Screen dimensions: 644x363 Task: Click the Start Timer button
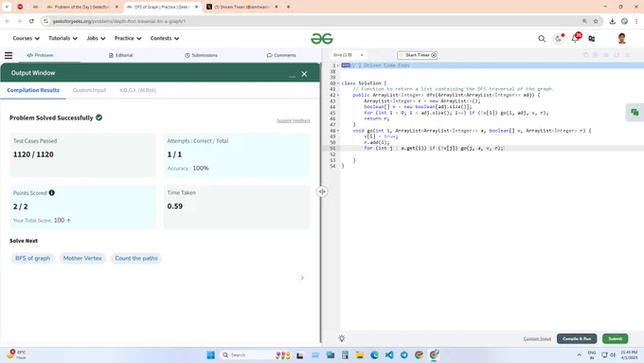coord(417,55)
